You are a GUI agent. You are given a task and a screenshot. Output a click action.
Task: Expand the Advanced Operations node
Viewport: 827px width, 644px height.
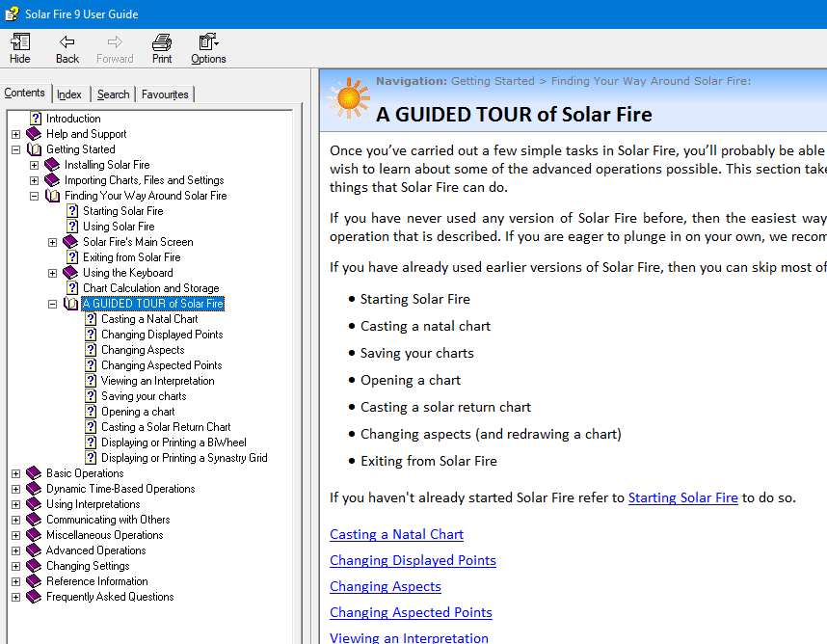click(15, 550)
